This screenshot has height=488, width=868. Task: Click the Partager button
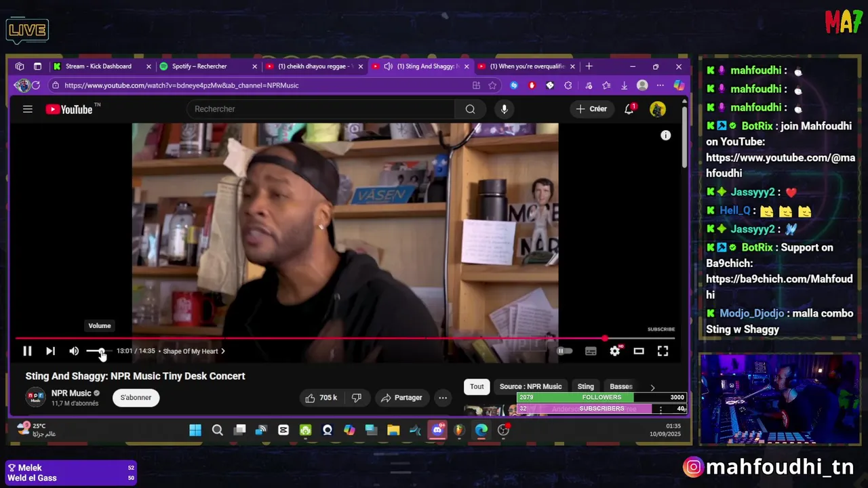(401, 398)
